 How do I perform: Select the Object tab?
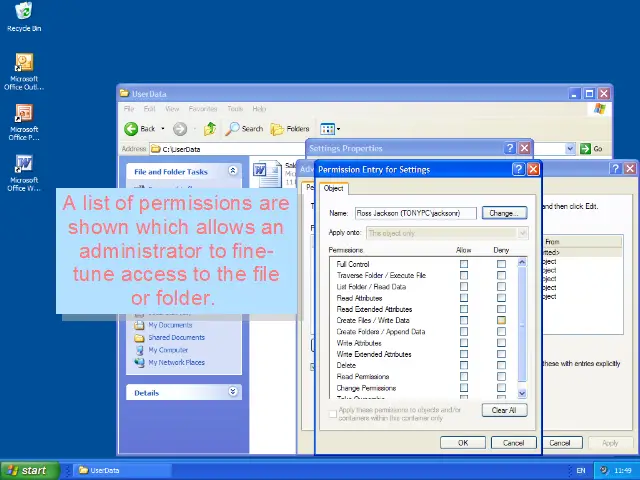coord(333,188)
